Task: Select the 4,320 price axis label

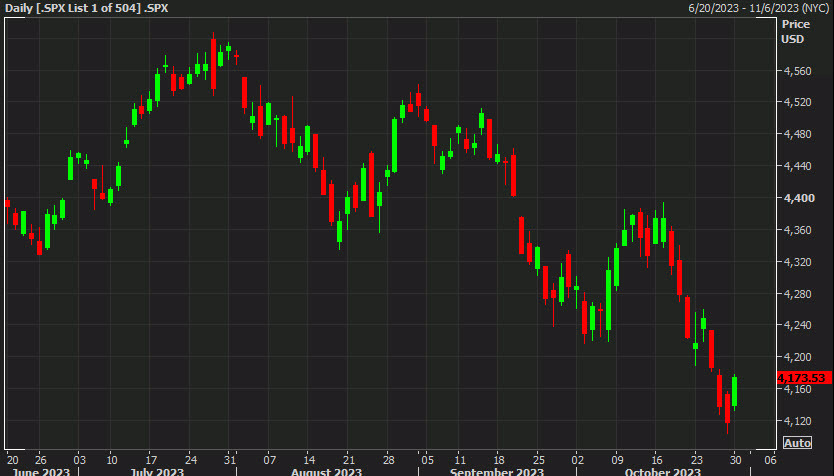Action: [x=798, y=262]
